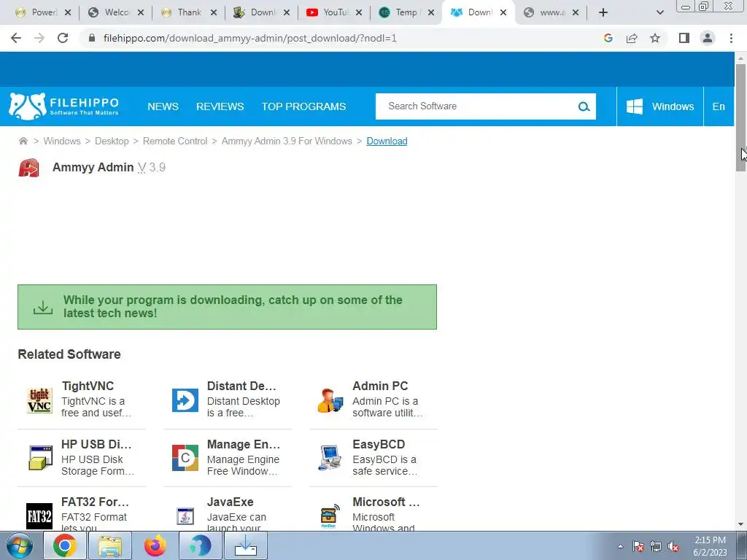Reload the FileHippo page
Viewport: 747px width, 560px height.
63,38
